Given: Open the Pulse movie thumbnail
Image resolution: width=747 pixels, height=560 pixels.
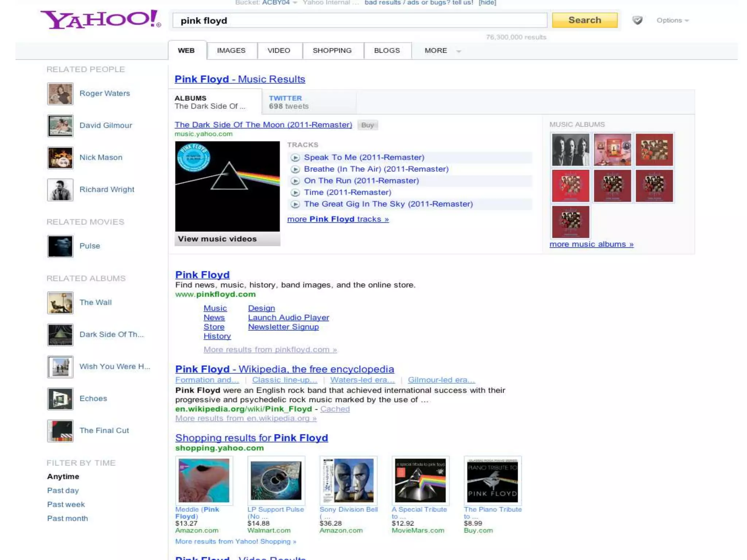Looking at the screenshot, I should click(60, 246).
